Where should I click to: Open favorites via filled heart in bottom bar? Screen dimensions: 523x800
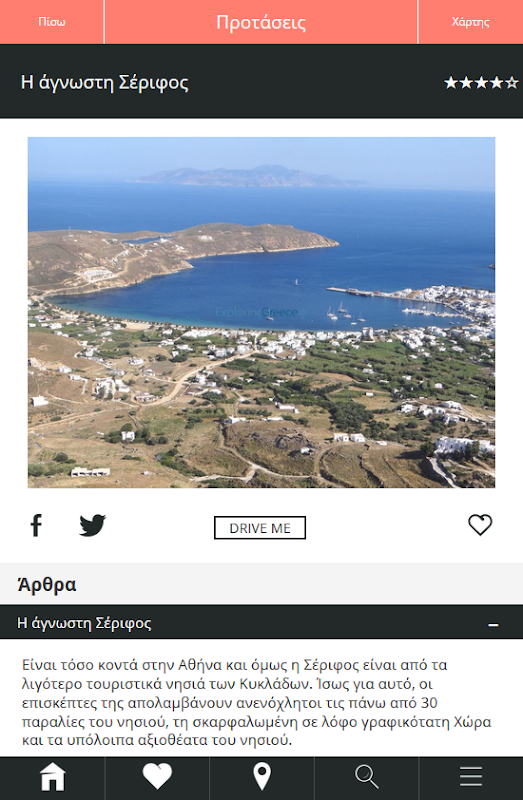point(157,777)
